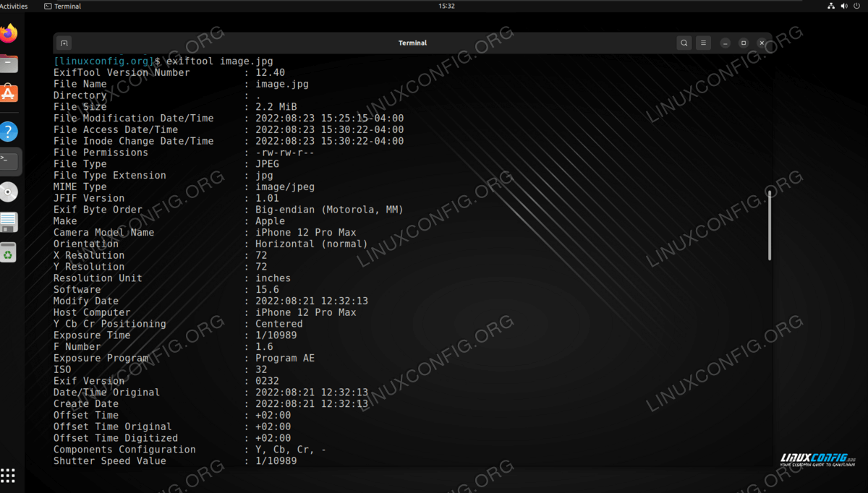The height and width of the screenshot is (493, 868).
Task: Minimize the Terminal window
Action: point(725,43)
